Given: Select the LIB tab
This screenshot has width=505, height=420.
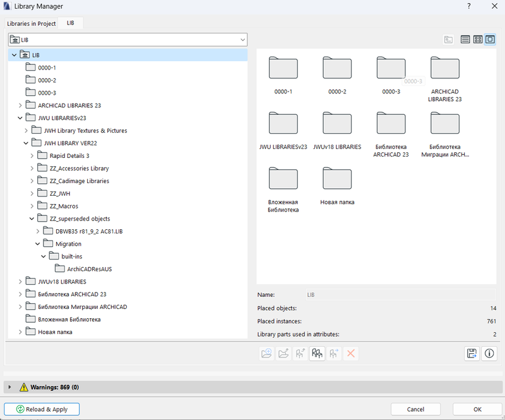Looking at the screenshot, I should tap(71, 23).
